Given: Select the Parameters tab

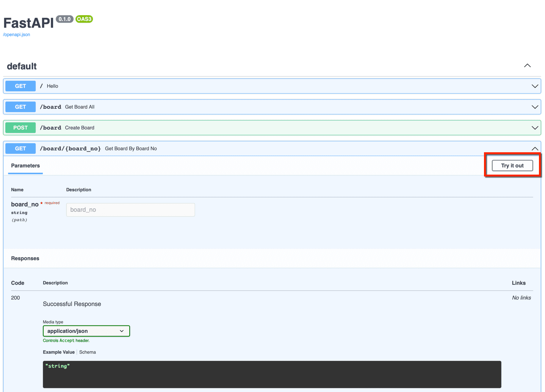Looking at the screenshot, I should coord(25,166).
